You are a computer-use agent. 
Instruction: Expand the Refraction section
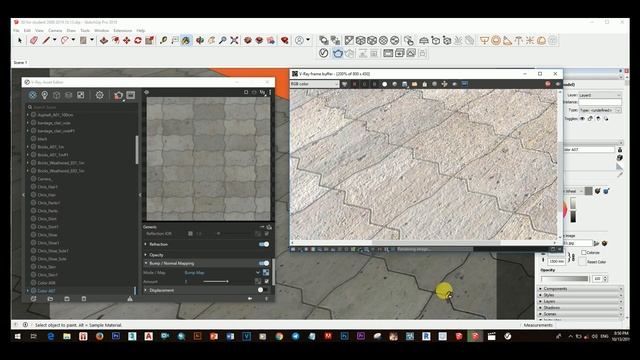click(x=146, y=244)
